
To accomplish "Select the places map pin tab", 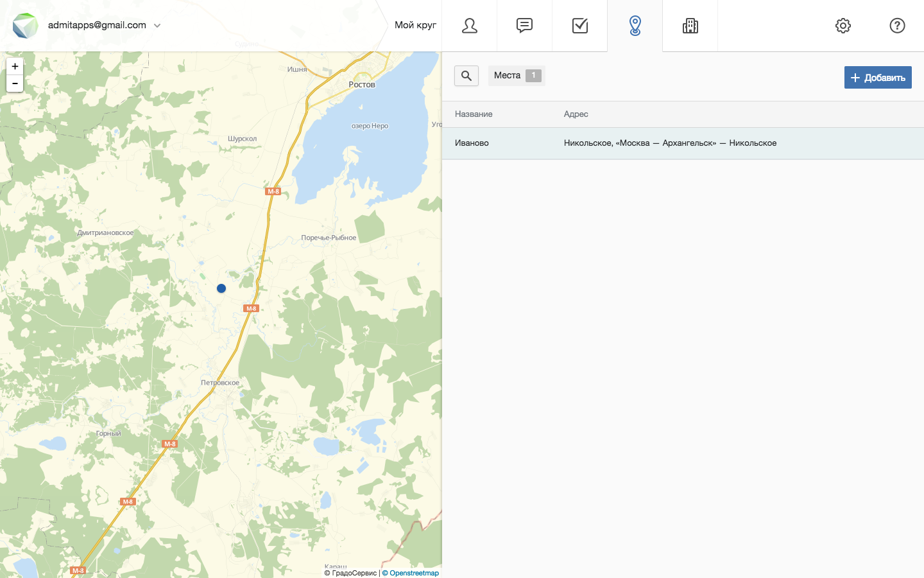I will tap(635, 26).
